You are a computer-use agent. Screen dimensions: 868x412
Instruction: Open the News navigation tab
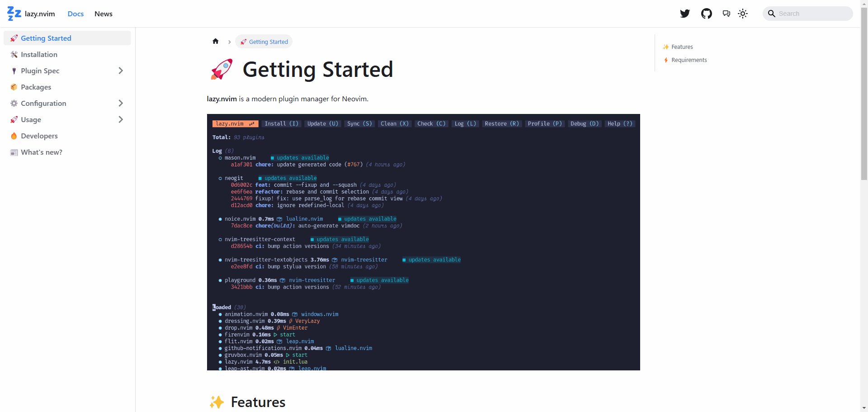point(104,14)
